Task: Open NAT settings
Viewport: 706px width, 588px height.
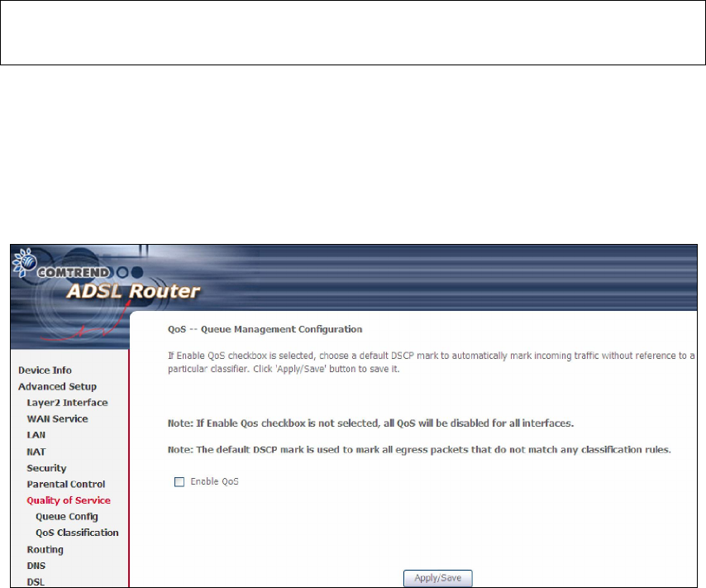Action: click(x=36, y=452)
